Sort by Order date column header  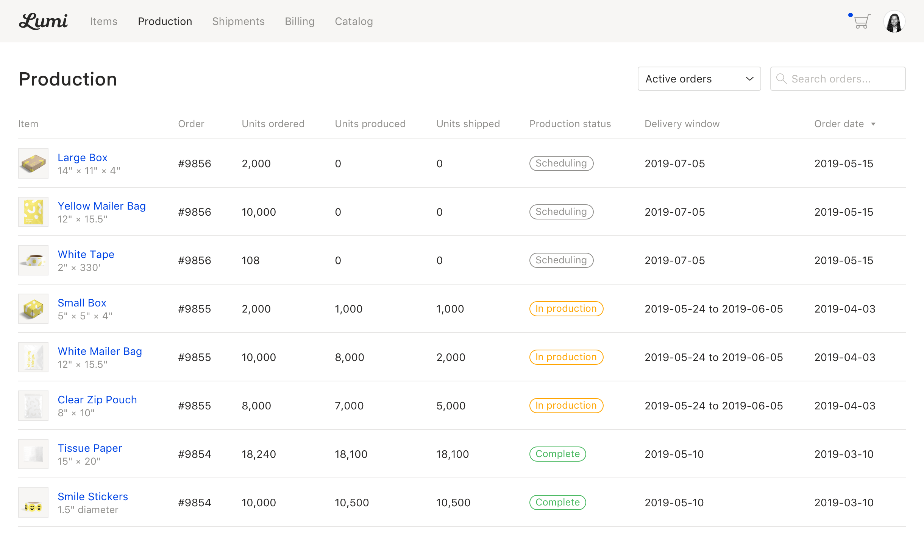pos(839,124)
